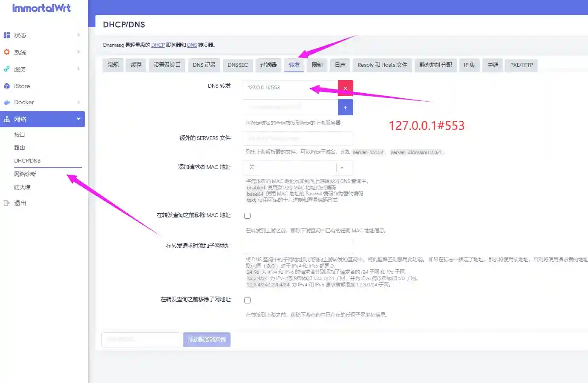Click the ImmortalWrt logo
The height and width of the screenshot is (383, 588).
pyautogui.click(x=41, y=8)
